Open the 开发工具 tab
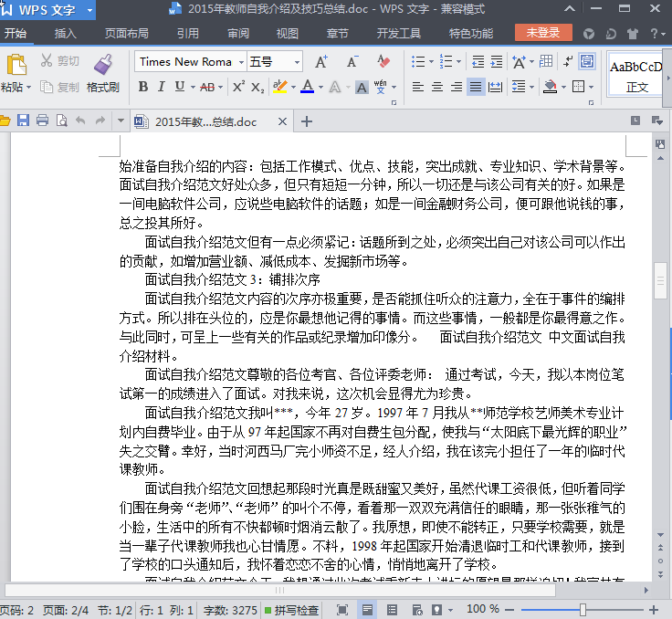The height and width of the screenshot is (619, 672). (x=399, y=34)
